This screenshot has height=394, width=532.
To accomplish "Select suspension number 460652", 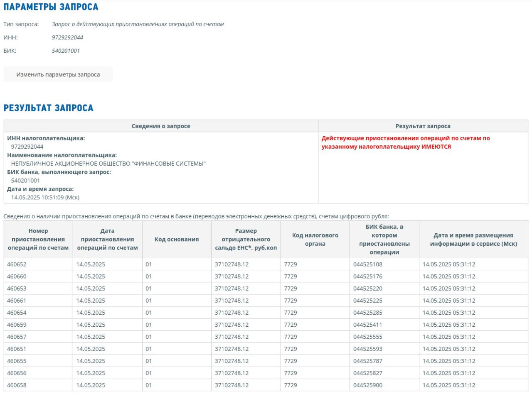I will coord(17,264).
